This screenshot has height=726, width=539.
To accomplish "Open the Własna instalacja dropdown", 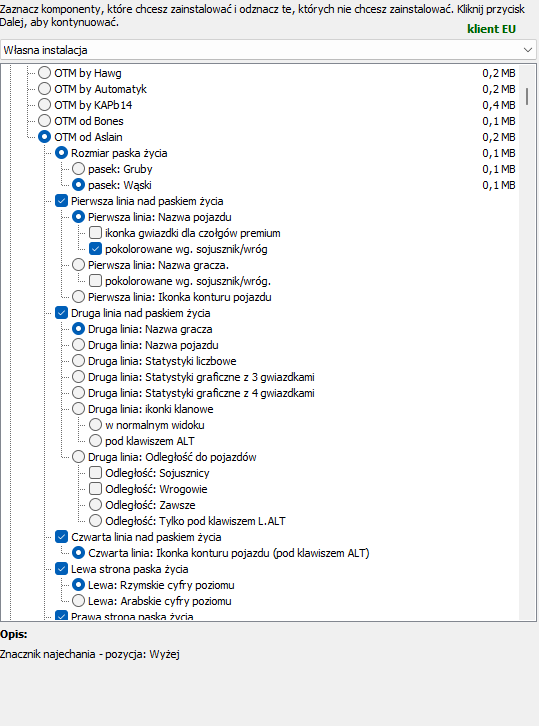I will [269, 50].
